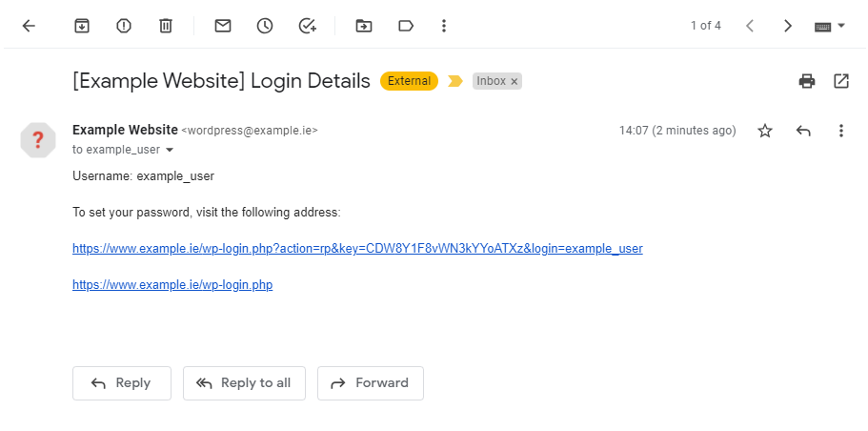Add this email to Tasks

pos(307,26)
